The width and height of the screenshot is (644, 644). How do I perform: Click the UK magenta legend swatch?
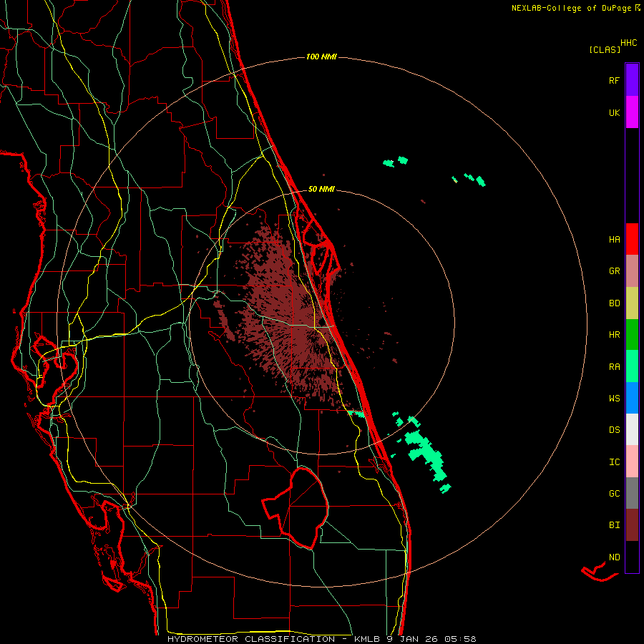coord(632,112)
